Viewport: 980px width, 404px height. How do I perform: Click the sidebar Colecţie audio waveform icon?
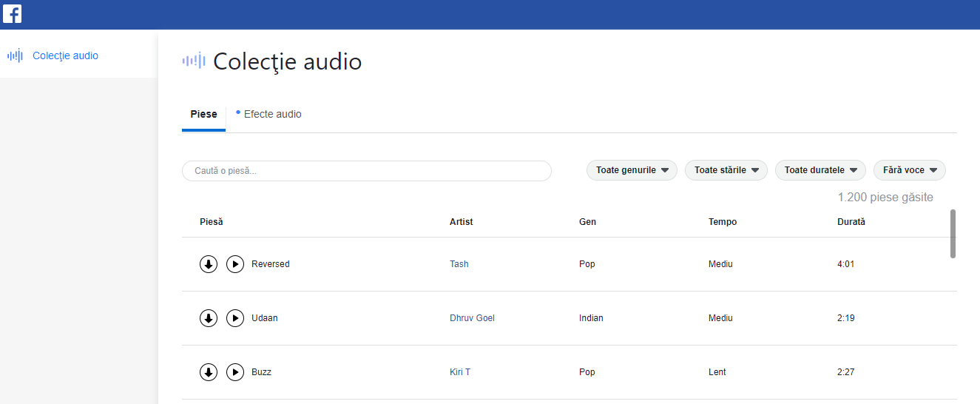coord(15,55)
